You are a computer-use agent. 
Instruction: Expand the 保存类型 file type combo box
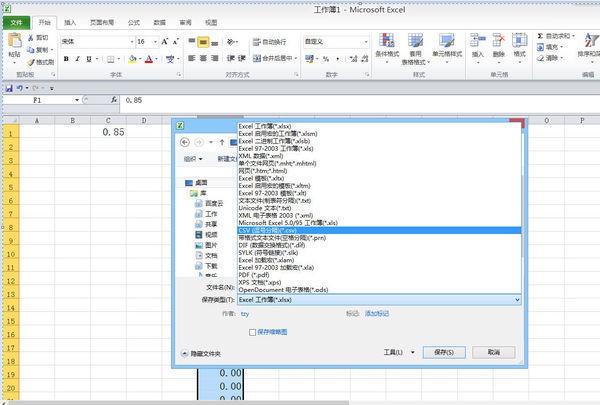point(378,298)
